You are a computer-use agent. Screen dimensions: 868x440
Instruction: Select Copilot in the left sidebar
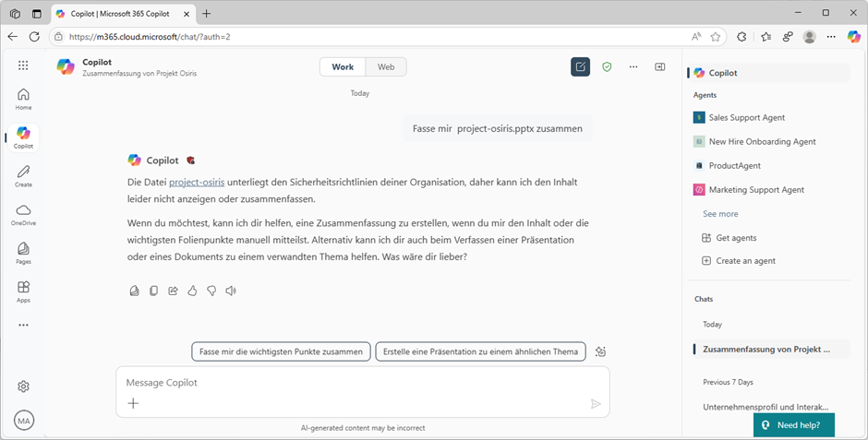[x=23, y=137]
